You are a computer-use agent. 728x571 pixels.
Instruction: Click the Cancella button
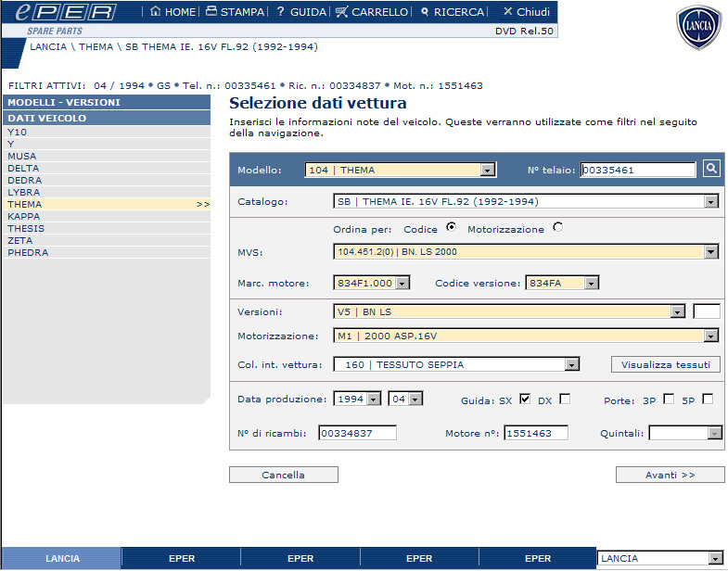[283, 475]
